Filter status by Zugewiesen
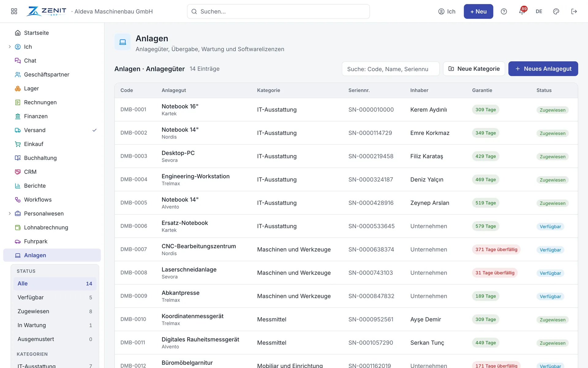The image size is (588, 368). pyautogui.click(x=55, y=311)
